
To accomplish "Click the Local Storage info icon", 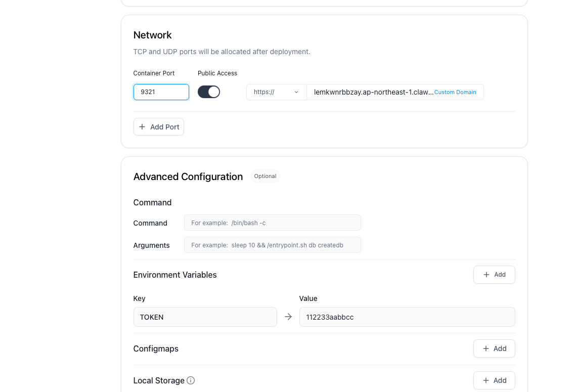I will 191,380.
